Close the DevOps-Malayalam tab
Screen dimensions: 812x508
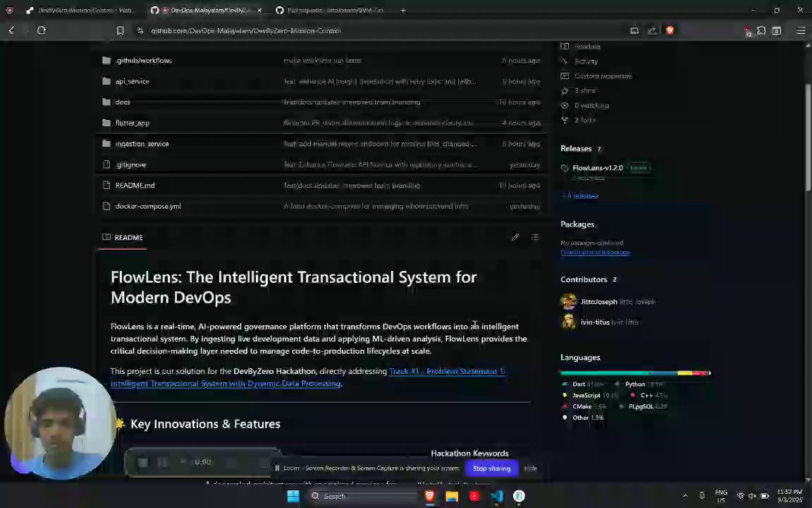[x=259, y=10]
